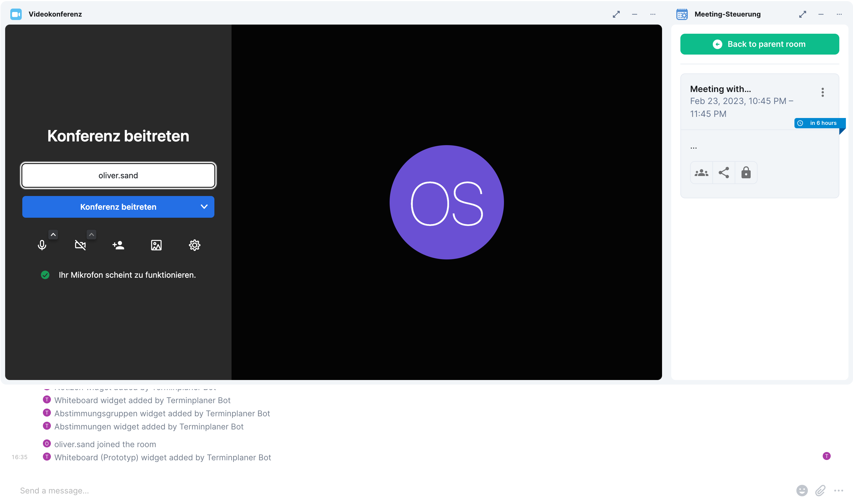Open conference settings gear

pyautogui.click(x=194, y=245)
